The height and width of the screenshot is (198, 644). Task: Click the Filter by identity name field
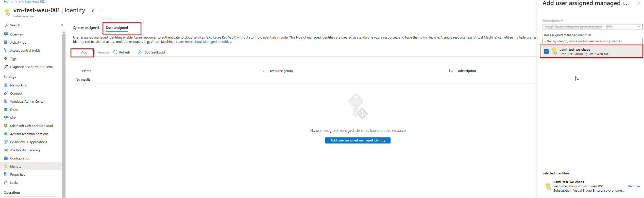pos(592,41)
